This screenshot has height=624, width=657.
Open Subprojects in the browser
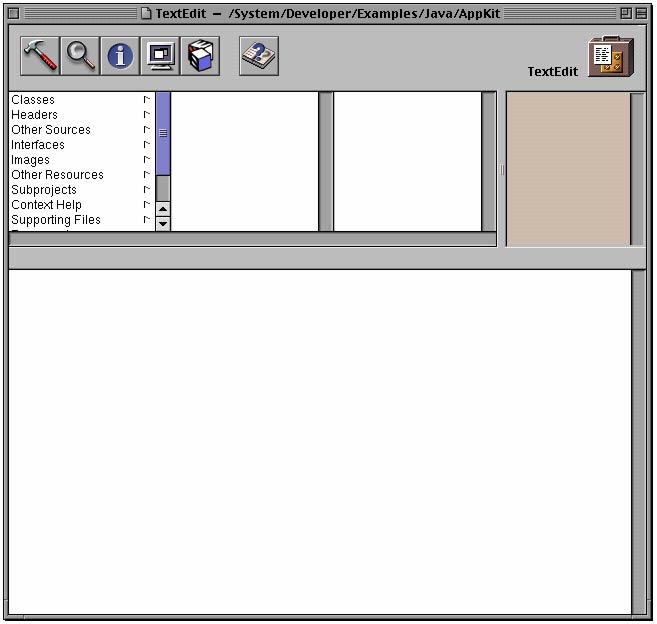coord(44,190)
